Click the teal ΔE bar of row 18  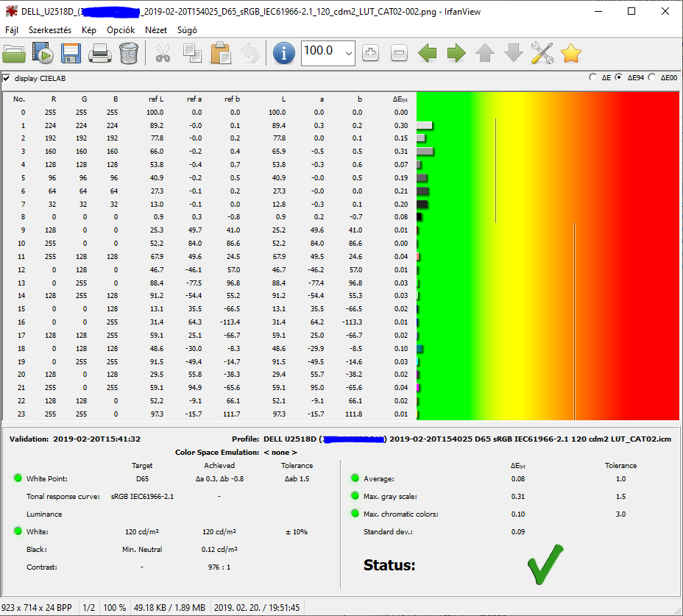point(420,349)
